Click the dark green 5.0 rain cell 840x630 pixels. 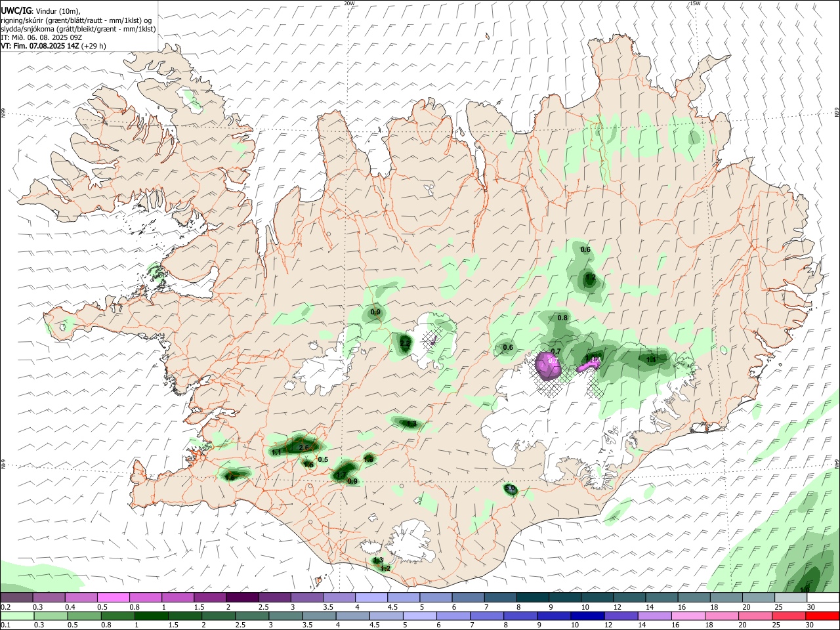pos(511,489)
